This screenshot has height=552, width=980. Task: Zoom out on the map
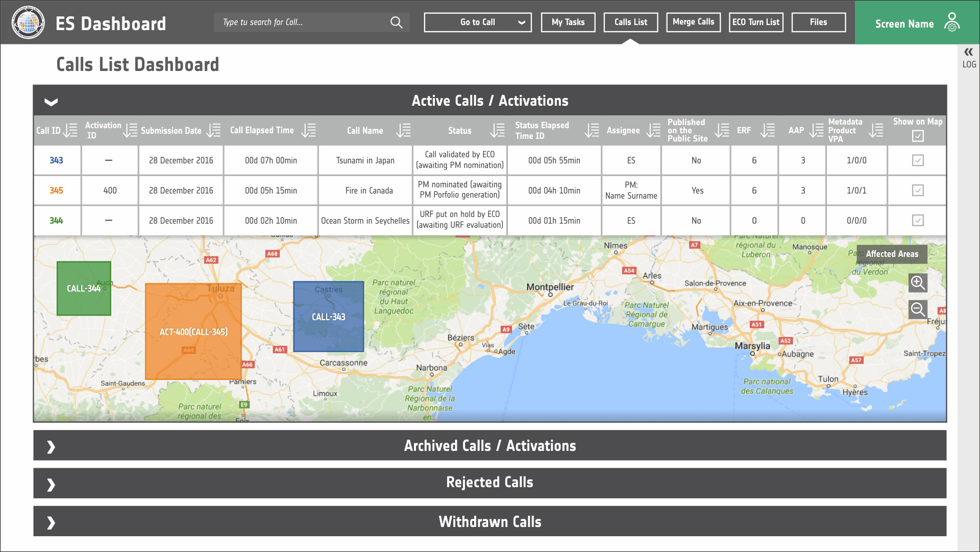point(918,309)
